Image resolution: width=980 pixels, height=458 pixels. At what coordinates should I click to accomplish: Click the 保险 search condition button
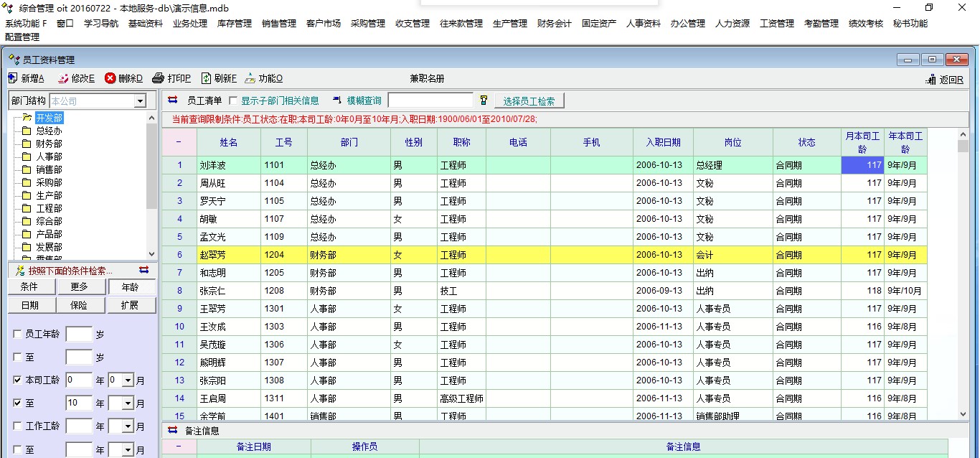78,305
